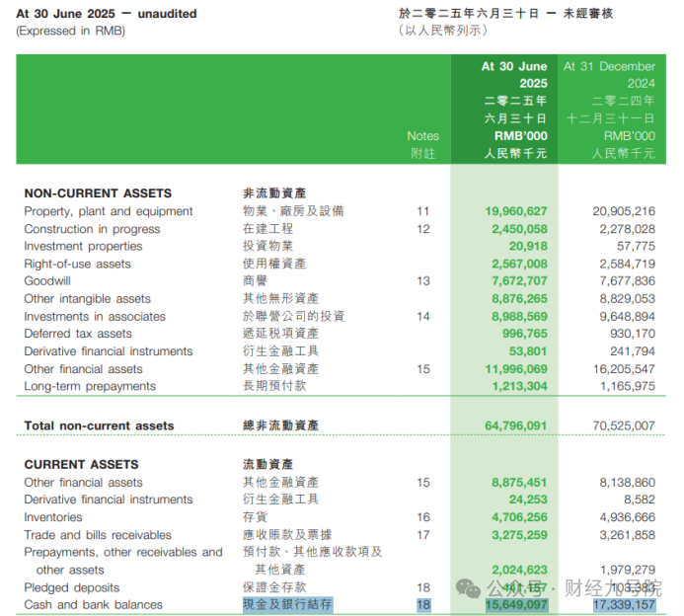The height and width of the screenshot is (616, 684).
Task: Click the 'Notes' column header
Action: (422, 136)
